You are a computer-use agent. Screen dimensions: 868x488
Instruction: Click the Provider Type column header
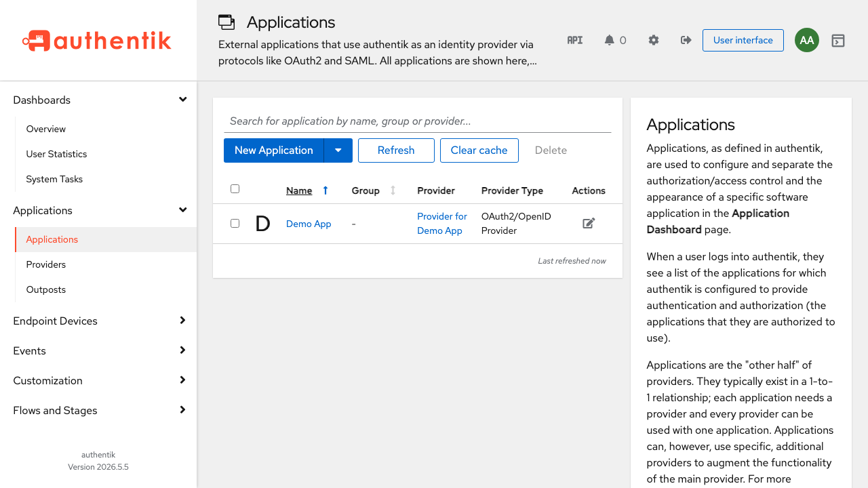point(512,190)
